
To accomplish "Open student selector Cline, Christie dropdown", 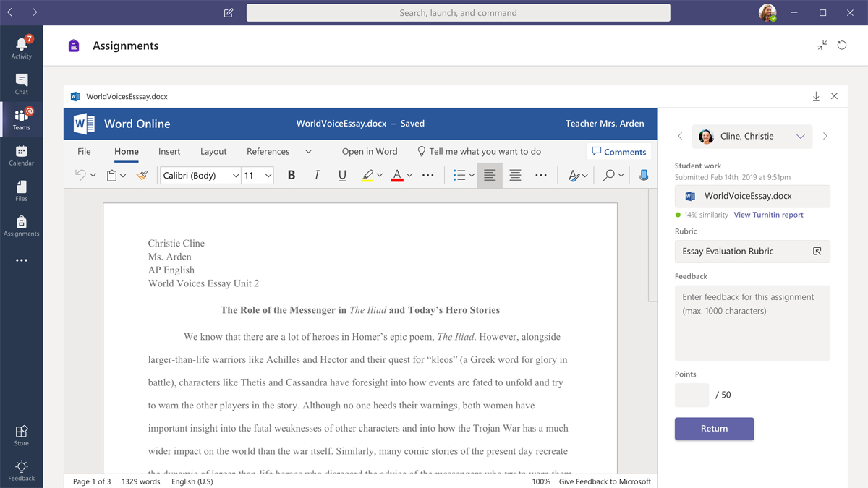I will tap(752, 136).
